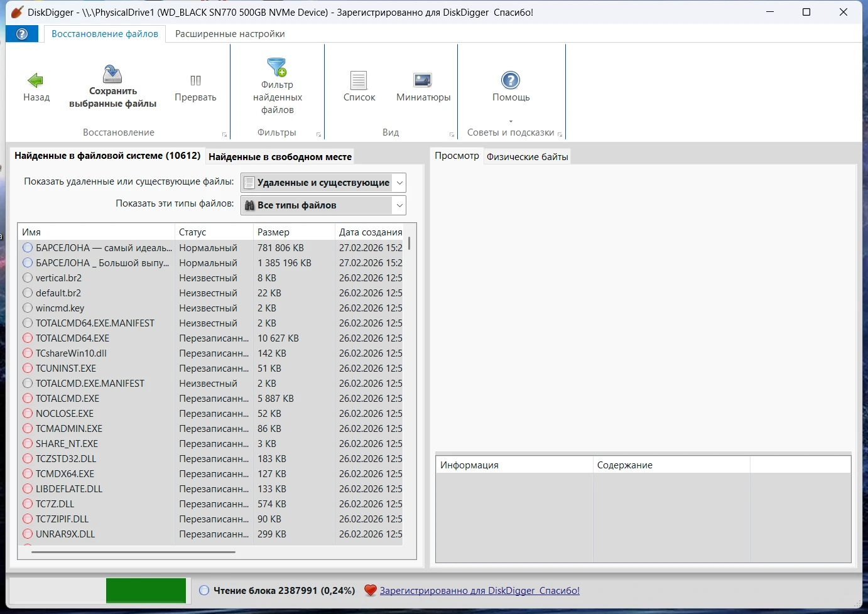Expand the arrow below the Помощь button
This screenshot has width=868, height=614.
511,121
